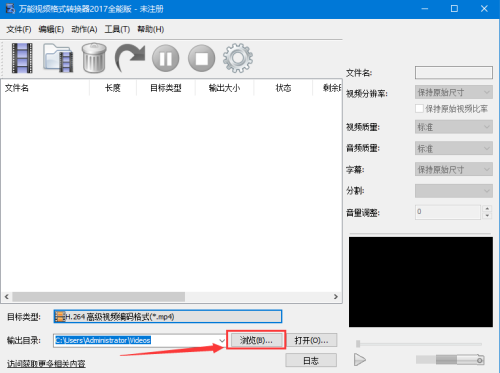Open the 目标类型 format dropdown
Screen dimensions: 500x373
(168, 316)
